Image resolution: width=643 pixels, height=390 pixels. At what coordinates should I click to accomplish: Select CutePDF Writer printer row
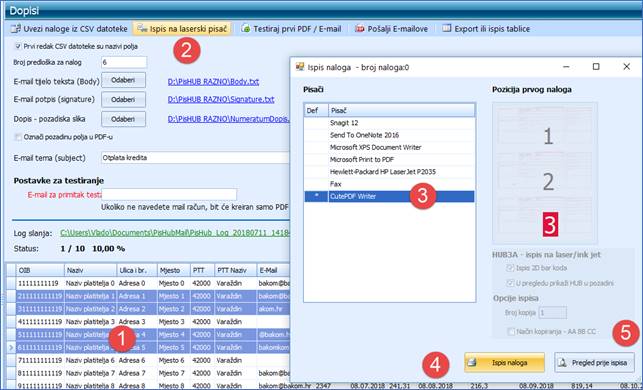tap(390, 196)
